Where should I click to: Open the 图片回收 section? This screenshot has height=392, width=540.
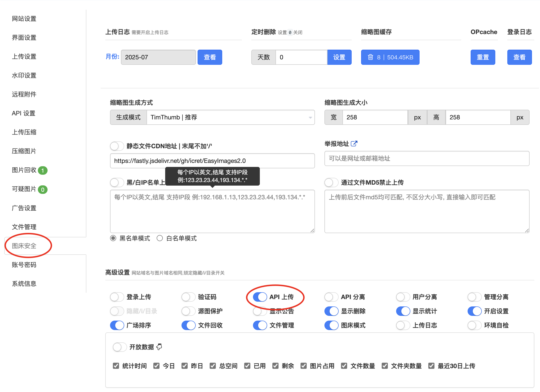click(24, 170)
